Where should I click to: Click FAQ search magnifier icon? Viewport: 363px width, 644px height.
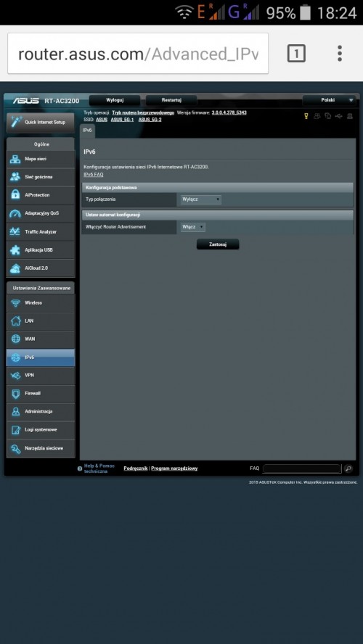pos(348,468)
